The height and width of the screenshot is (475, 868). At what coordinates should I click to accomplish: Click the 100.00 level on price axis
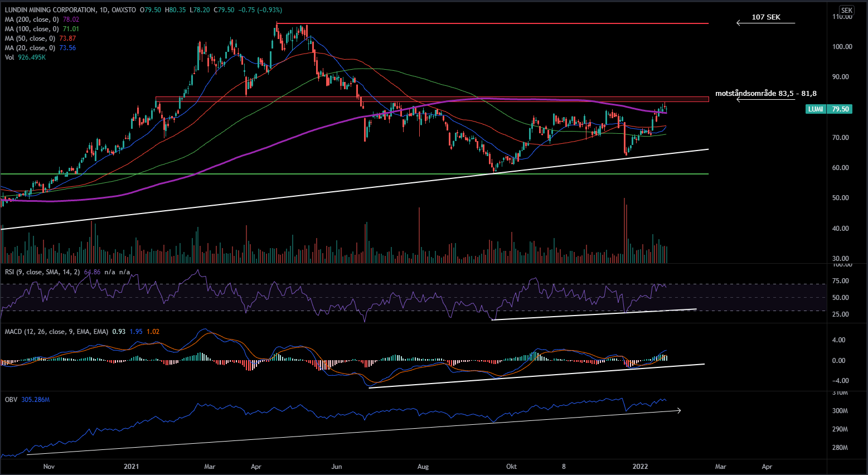(842, 47)
